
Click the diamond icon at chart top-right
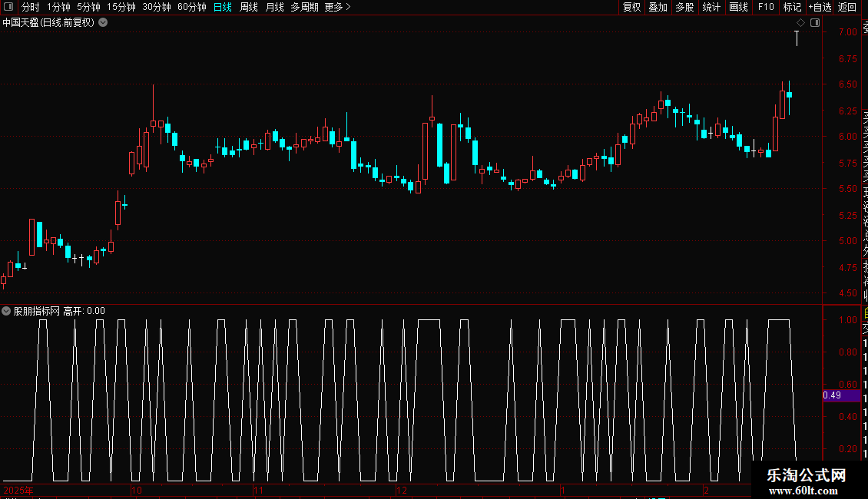coord(800,23)
